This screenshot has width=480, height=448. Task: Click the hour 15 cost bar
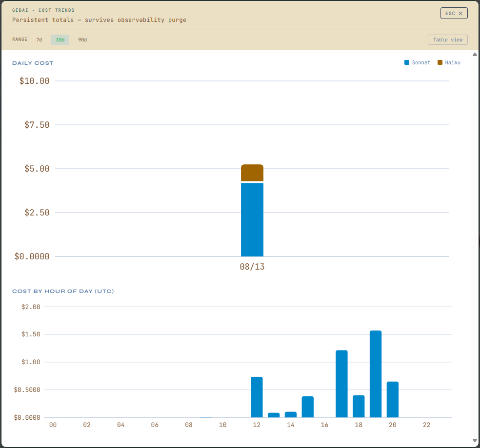(308, 407)
